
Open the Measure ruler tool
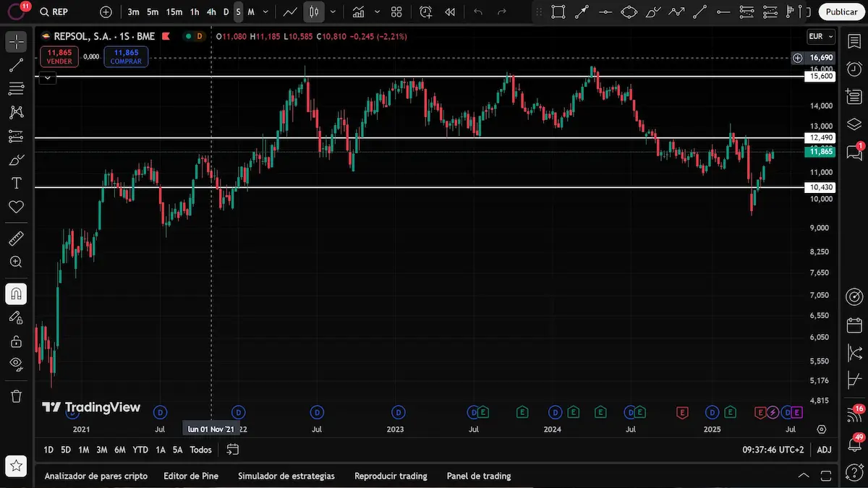tap(16, 238)
